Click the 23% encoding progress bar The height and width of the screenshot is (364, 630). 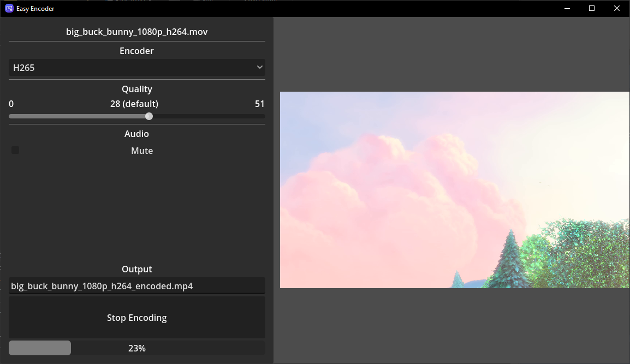[136, 348]
